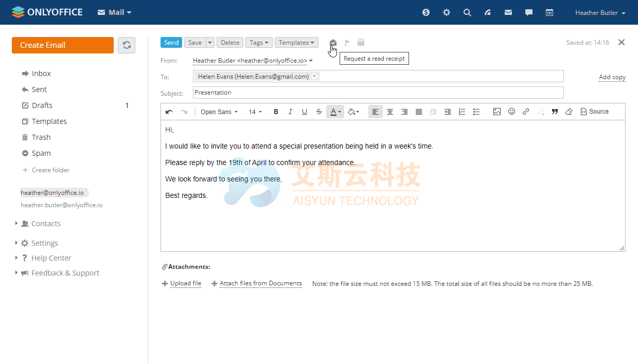Click the Insert Link icon
The height and width of the screenshot is (364, 638).
point(526,112)
